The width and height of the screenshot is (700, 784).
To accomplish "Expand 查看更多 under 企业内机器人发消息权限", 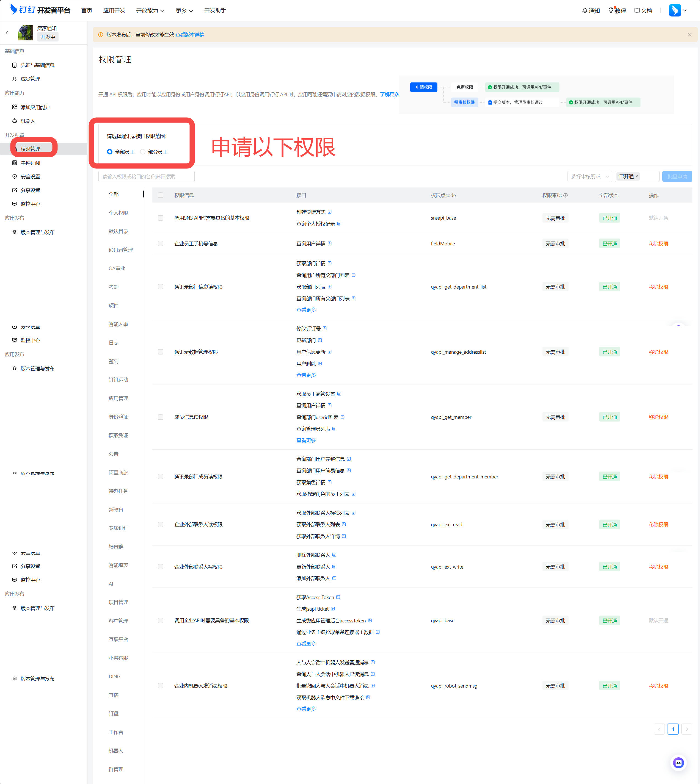I will click(x=306, y=709).
